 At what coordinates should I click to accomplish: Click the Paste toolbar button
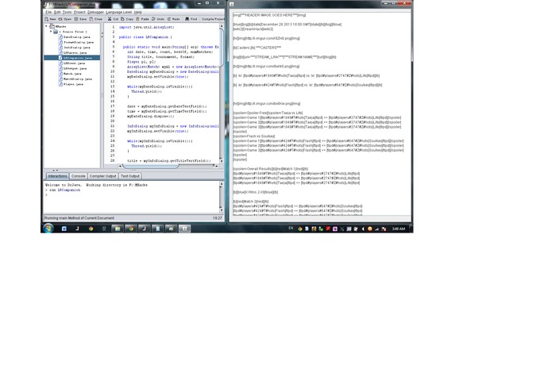click(x=142, y=19)
